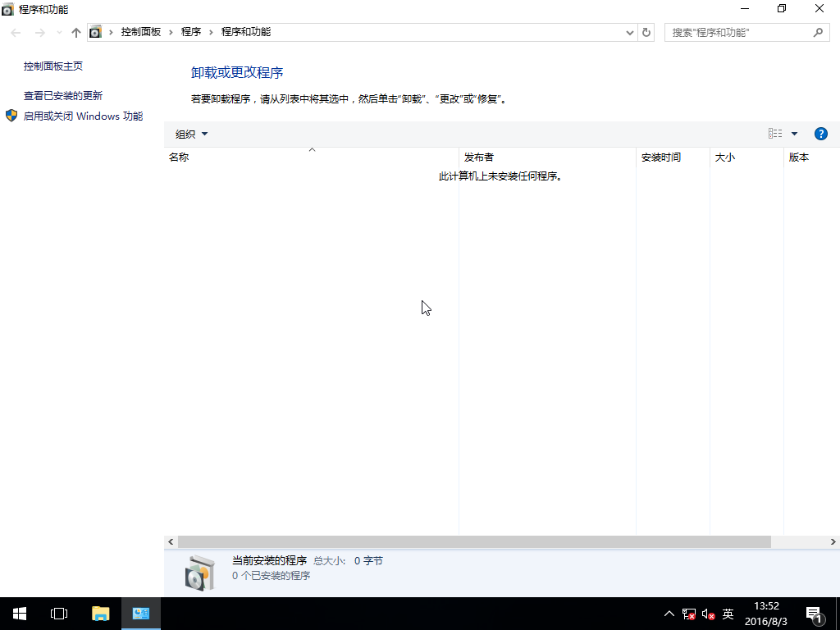Screen dimensions: 840x630
Task: Sort the list by 名称 column header
Action: [x=179, y=157]
